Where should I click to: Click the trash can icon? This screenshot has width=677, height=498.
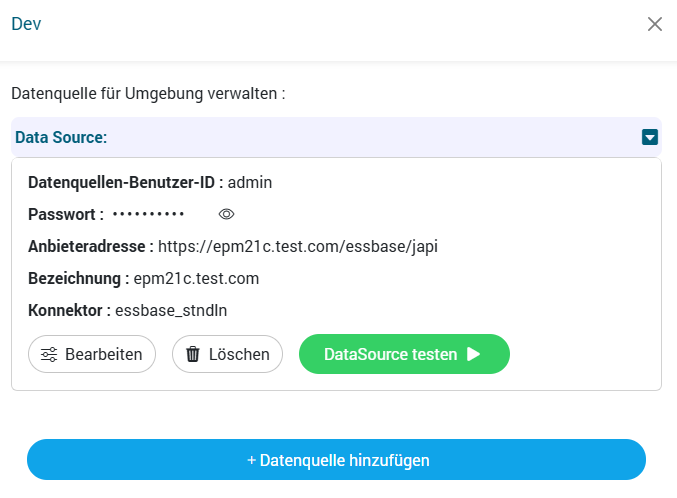[x=193, y=354]
